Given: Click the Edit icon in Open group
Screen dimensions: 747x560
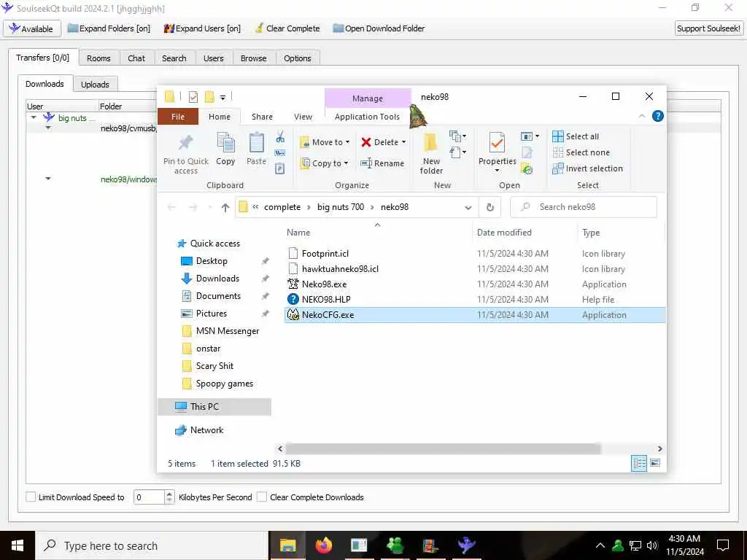Looking at the screenshot, I should tap(527, 153).
